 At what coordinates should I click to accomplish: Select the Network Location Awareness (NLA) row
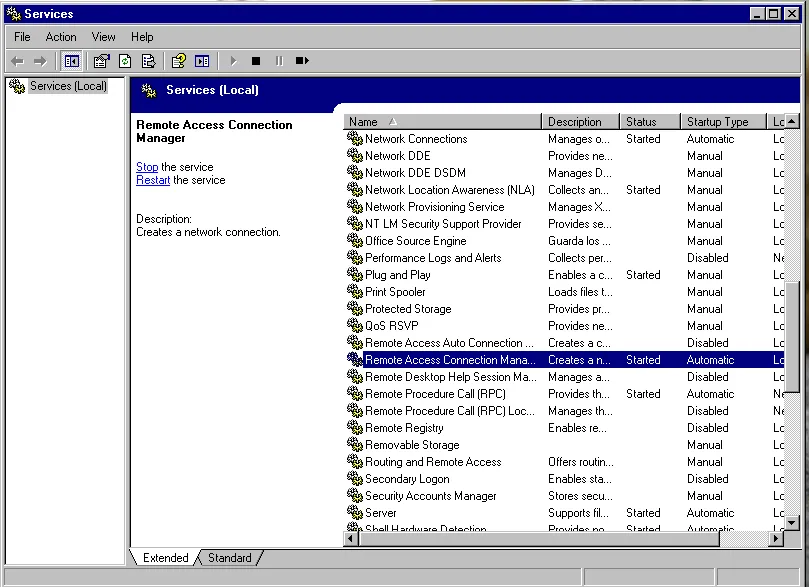coord(564,190)
